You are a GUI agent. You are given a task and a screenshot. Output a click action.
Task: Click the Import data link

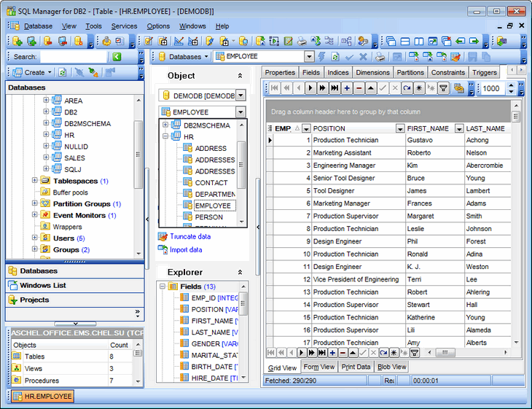click(186, 249)
